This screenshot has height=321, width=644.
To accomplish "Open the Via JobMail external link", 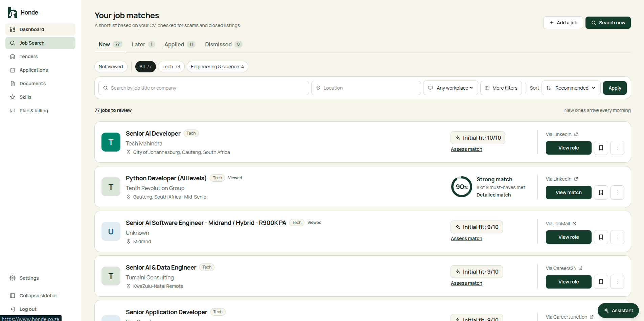I will point(561,224).
